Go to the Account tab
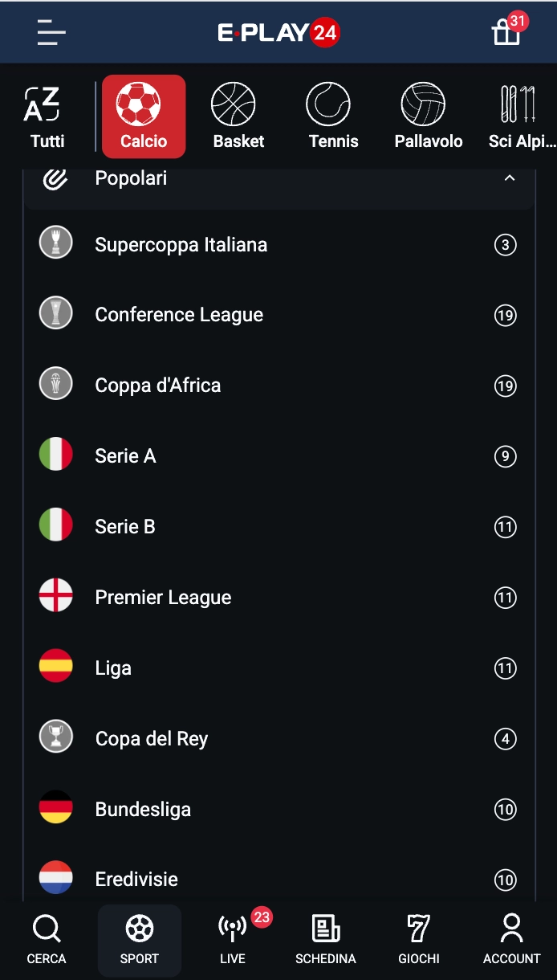Image resolution: width=557 pixels, height=980 pixels. click(x=511, y=930)
